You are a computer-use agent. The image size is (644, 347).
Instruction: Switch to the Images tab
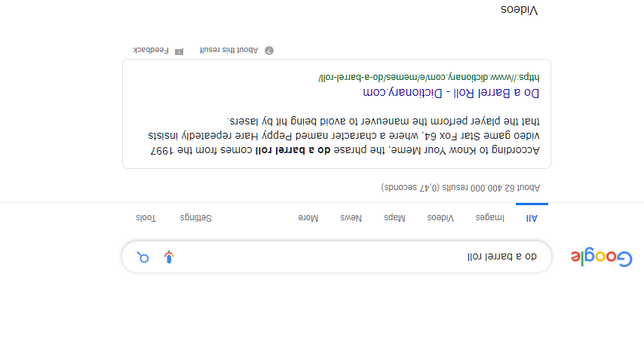pyautogui.click(x=489, y=218)
